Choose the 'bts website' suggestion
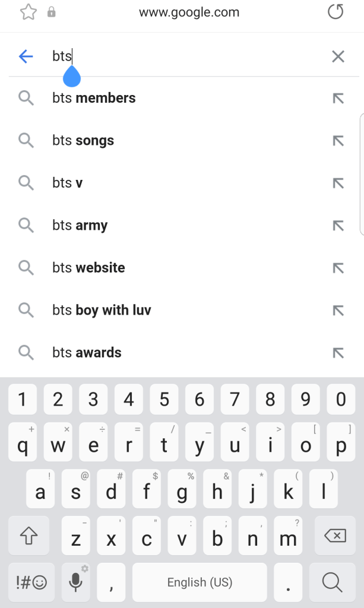 coord(88,268)
